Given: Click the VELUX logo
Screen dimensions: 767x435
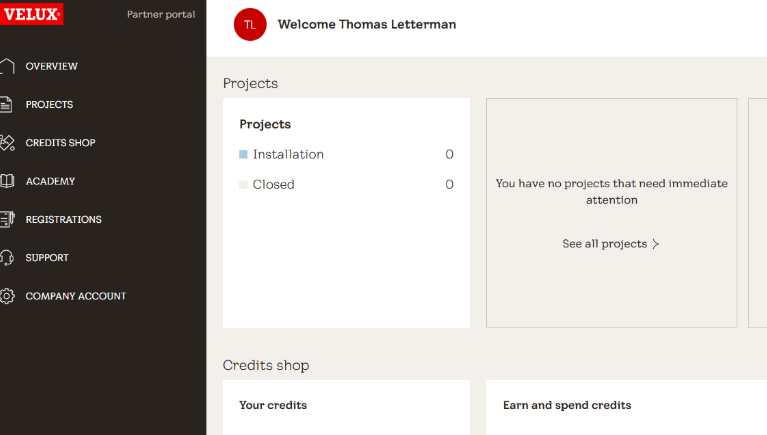Looking at the screenshot, I should click(31, 14).
